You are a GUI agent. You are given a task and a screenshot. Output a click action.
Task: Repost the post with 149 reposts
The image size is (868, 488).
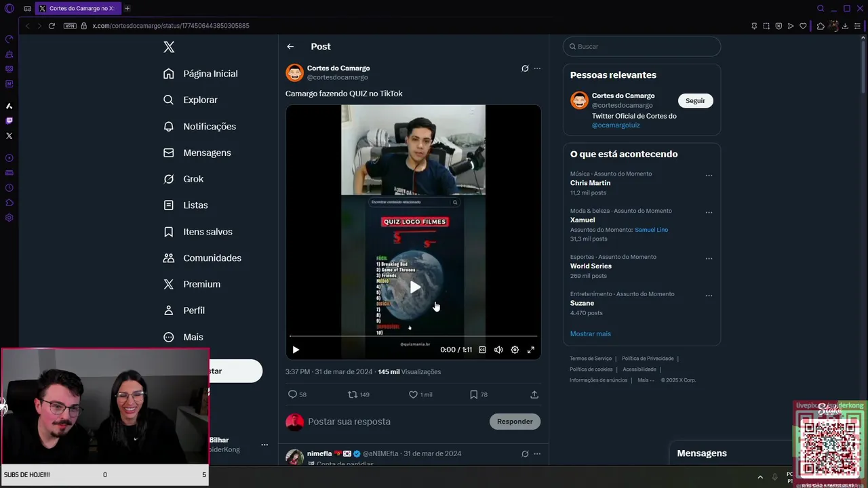click(358, 394)
